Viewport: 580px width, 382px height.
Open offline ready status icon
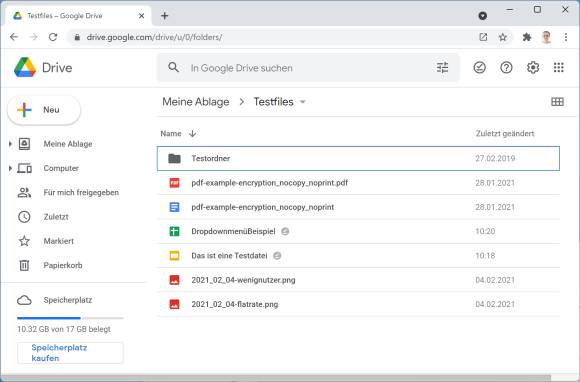click(x=479, y=68)
